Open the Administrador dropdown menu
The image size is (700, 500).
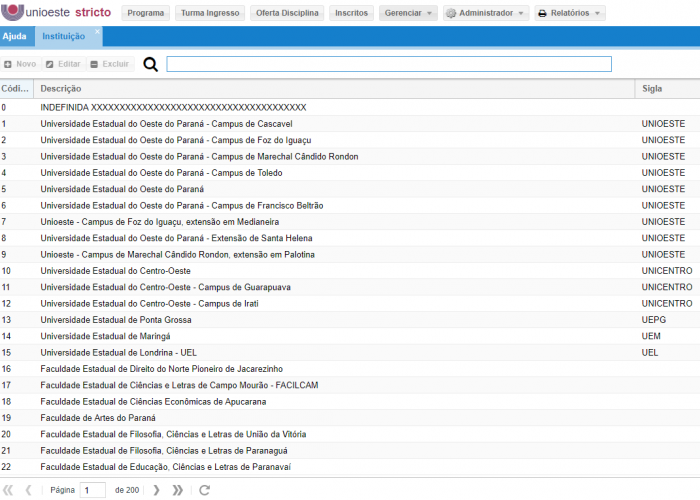[x=485, y=14]
